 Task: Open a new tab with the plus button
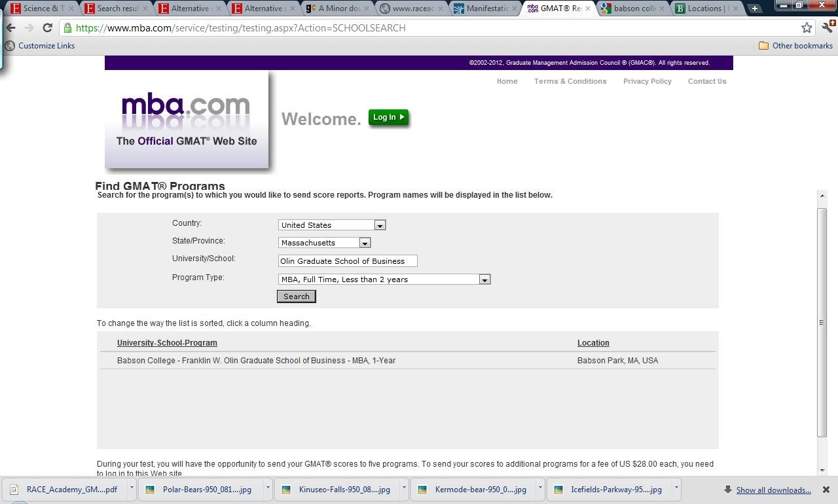755,9
